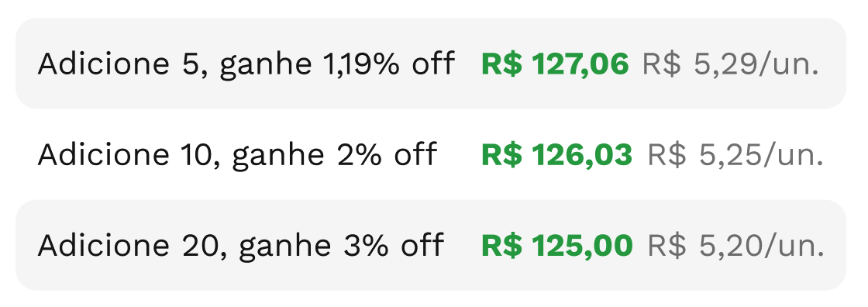The width and height of the screenshot is (868, 307).
Task: Select the Adicione 10 discount row
Action: point(431,154)
